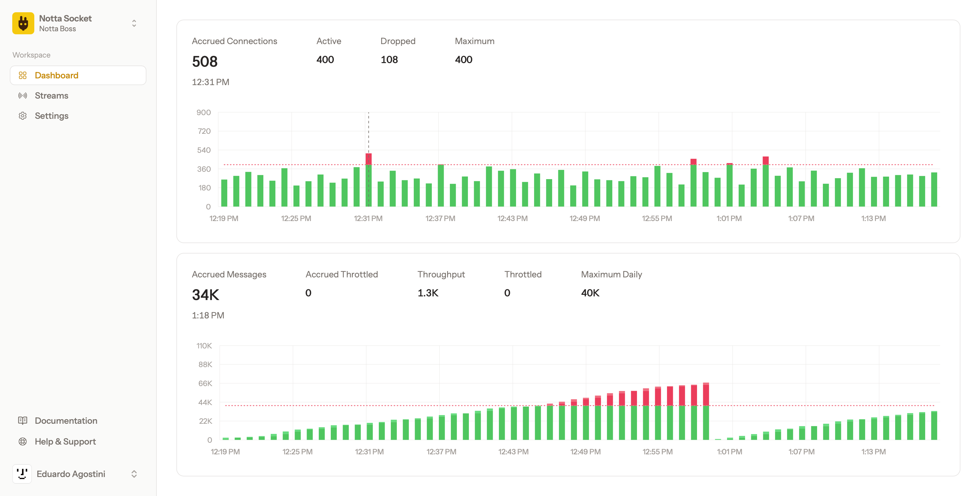Viewport: 980px width, 496px height.
Task: Click Eduardo Agostini's avatar icon
Action: click(22, 474)
